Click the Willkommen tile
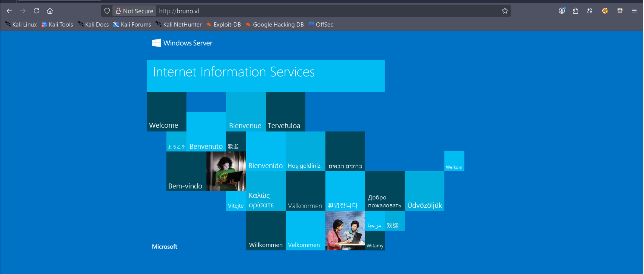The height and width of the screenshot is (274, 644). pyautogui.click(x=266, y=230)
